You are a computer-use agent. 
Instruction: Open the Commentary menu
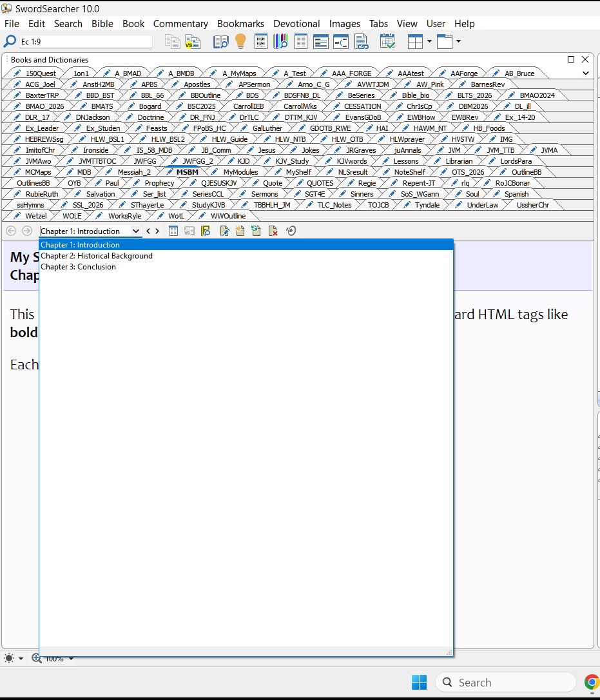tap(180, 24)
